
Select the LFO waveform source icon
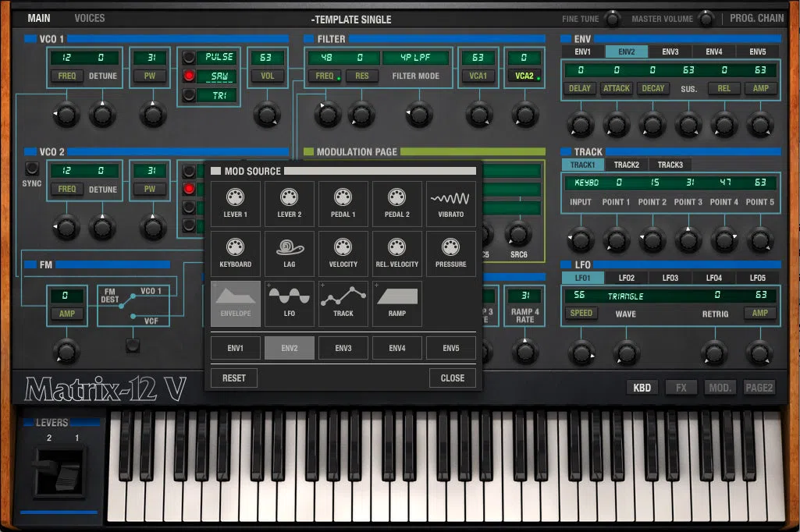tap(290, 303)
